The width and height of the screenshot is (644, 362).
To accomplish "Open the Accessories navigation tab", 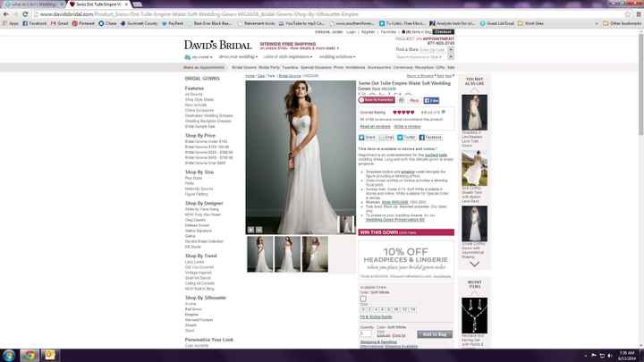I will tap(379, 67).
